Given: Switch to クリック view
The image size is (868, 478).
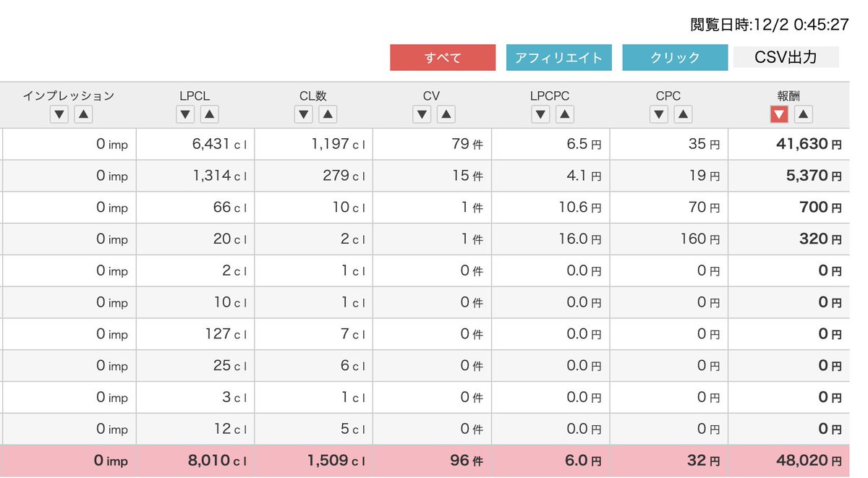Looking at the screenshot, I should point(675,58).
